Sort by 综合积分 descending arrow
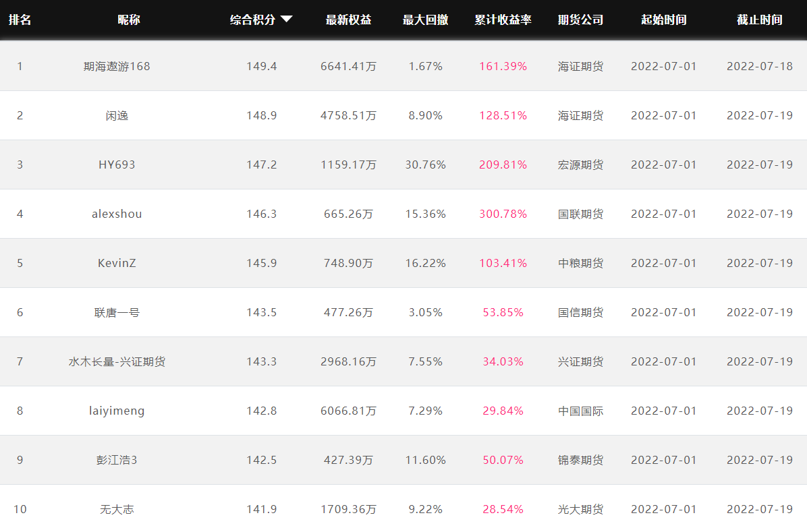The width and height of the screenshot is (807, 532). [x=287, y=20]
